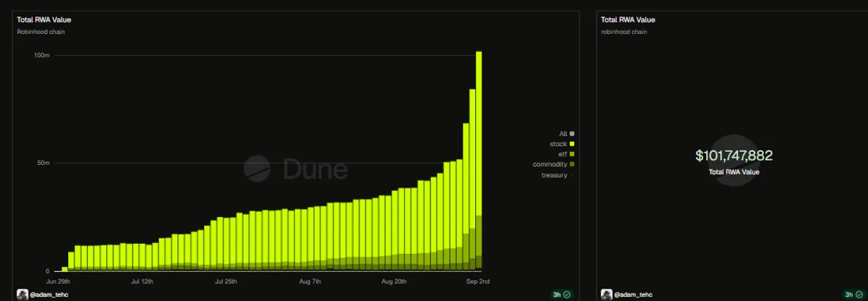
Task: Click the Aug 7th x-axis label
Action: point(310,281)
